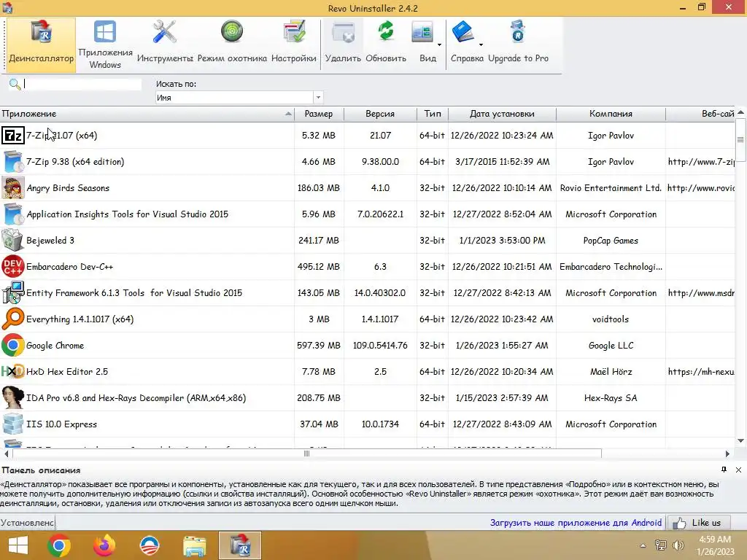Click website cell of HxD Hex Editor
The image size is (747, 560).
point(701,371)
